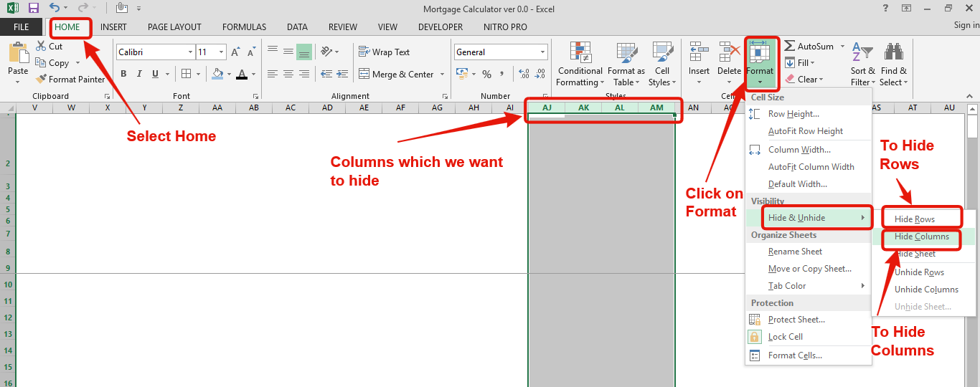Image resolution: width=980 pixels, height=387 pixels.
Task: Click Fill Color bucket icon
Action: (217, 74)
